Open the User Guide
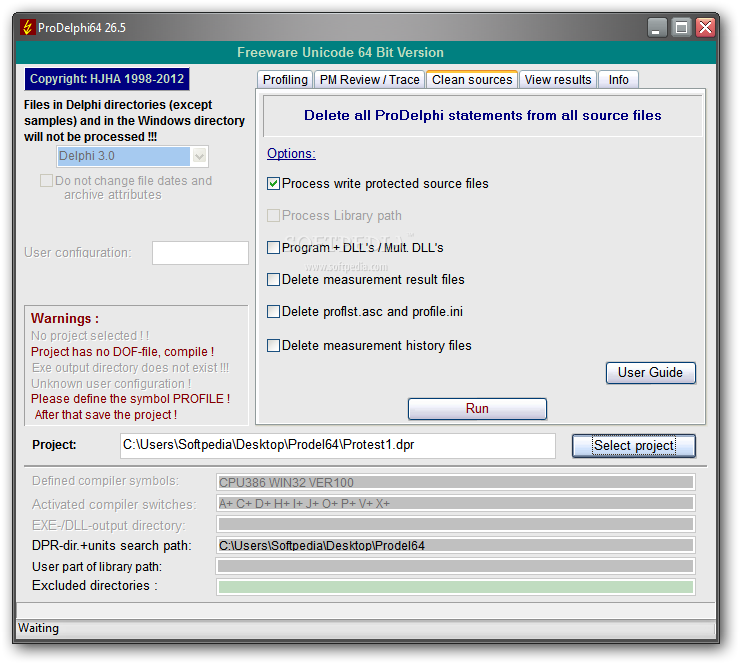Viewport: 740px width, 664px height. coord(650,373)
